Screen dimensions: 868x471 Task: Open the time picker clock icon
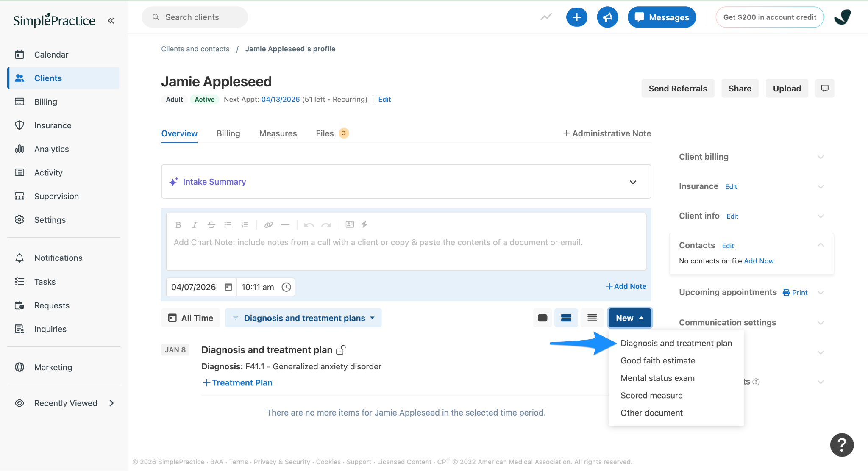[287, 287]
